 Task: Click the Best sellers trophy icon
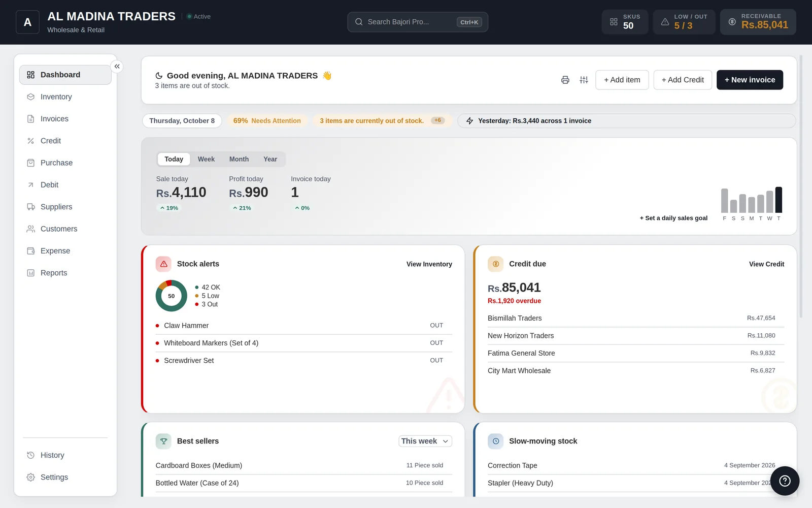[x=163, y=441]
